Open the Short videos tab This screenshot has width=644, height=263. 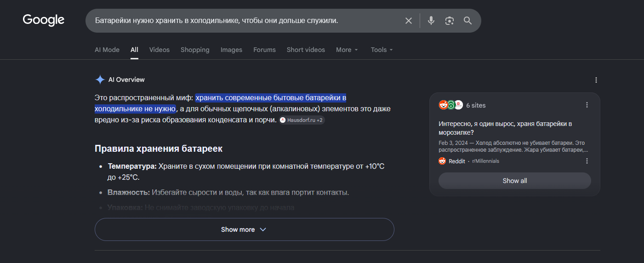point(306,50)
